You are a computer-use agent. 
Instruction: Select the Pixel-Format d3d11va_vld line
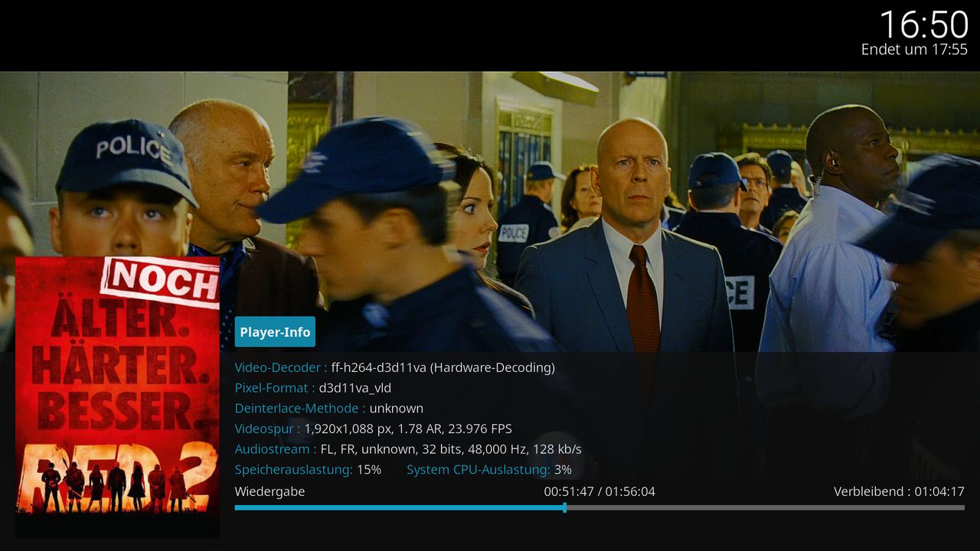(x=313, y=388)
